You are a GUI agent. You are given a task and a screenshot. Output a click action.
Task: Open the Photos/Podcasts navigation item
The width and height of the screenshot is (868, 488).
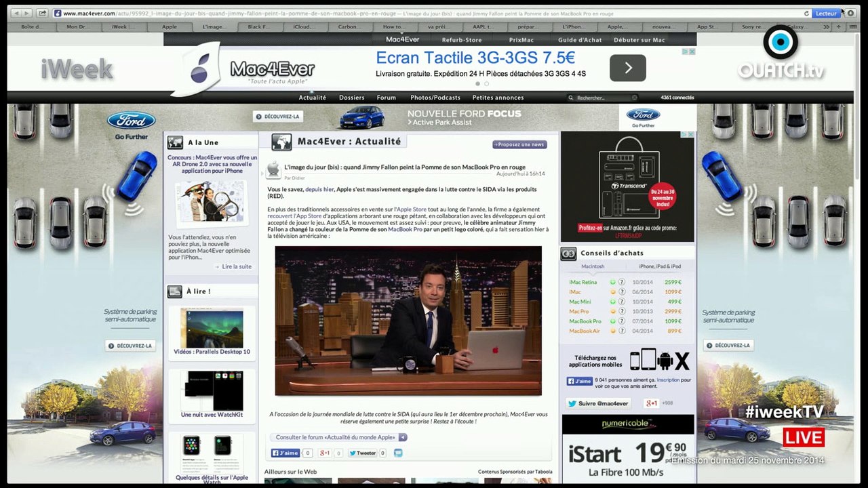click(x=435, y=98)
